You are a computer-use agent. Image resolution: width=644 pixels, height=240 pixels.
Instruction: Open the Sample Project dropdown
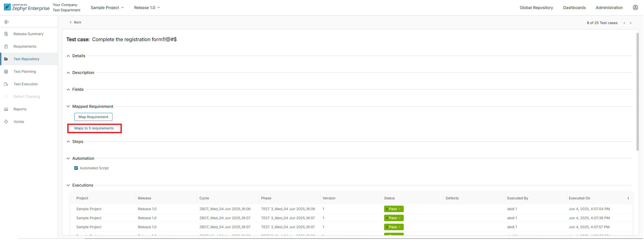107,8
